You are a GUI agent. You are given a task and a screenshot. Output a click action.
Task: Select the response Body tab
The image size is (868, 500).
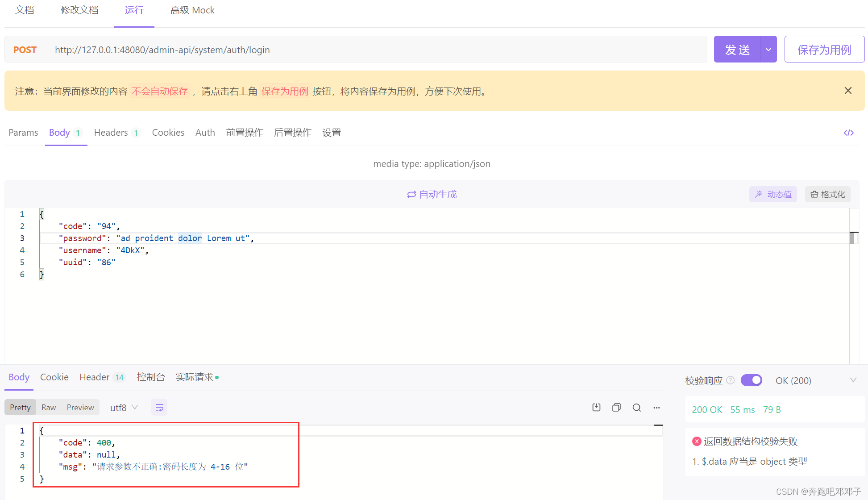pyautogui.click(x=19, y=377)
